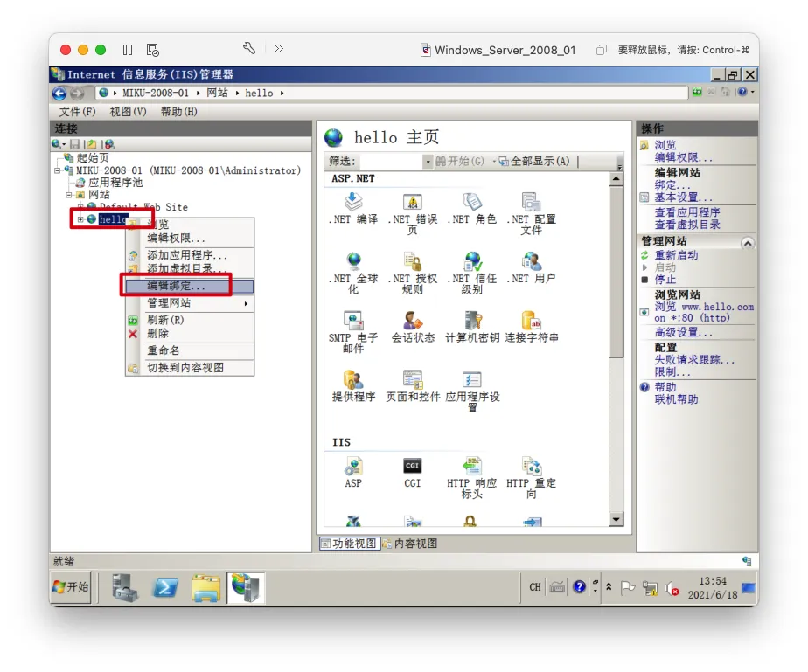This screenshot has width=808, height=672.
Task: Click 查看应用程序 link
Action: (x=687, y=212)
